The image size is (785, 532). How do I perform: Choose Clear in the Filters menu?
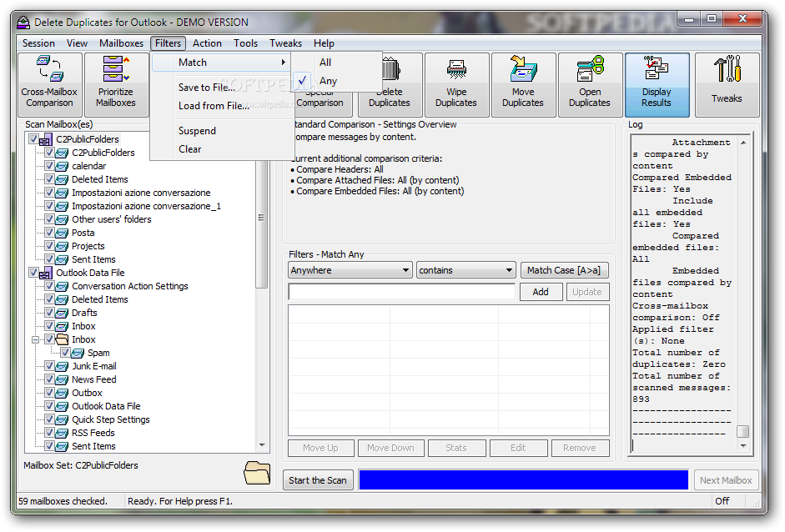tap(222, 149)
